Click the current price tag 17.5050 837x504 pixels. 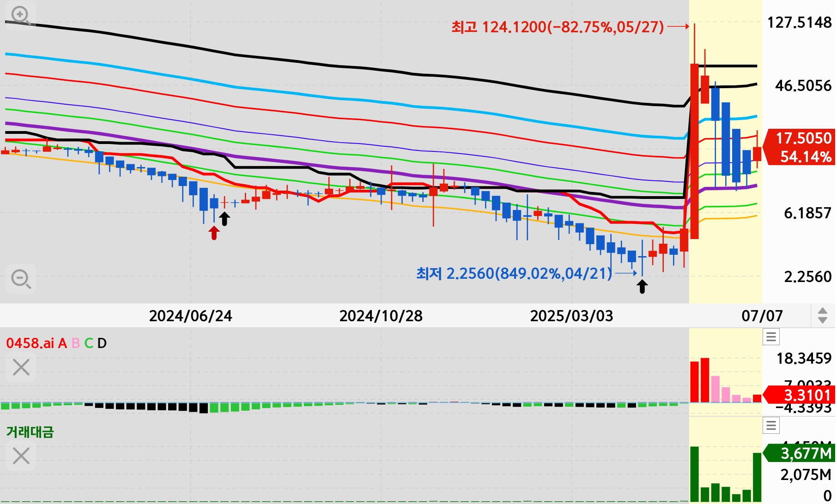click(803, 138)
